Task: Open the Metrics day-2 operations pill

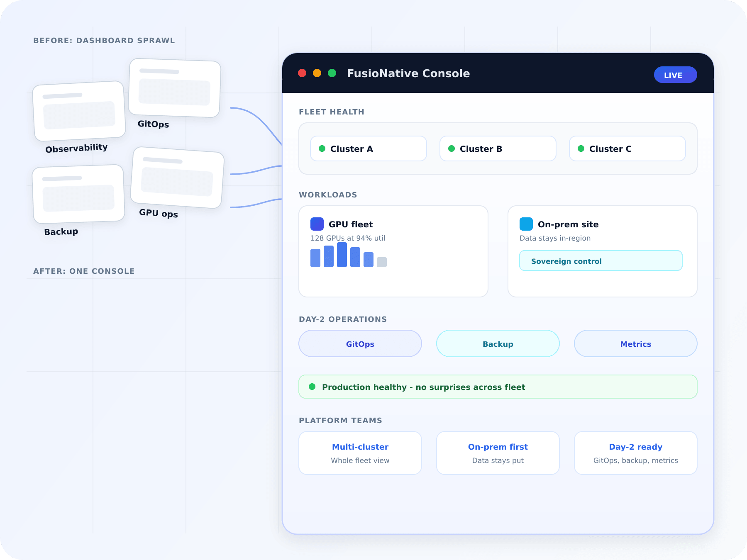Action: (636, 343)
